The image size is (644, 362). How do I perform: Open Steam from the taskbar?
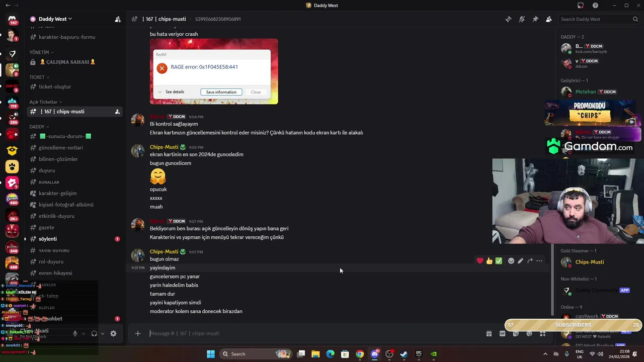coord(404,354)
